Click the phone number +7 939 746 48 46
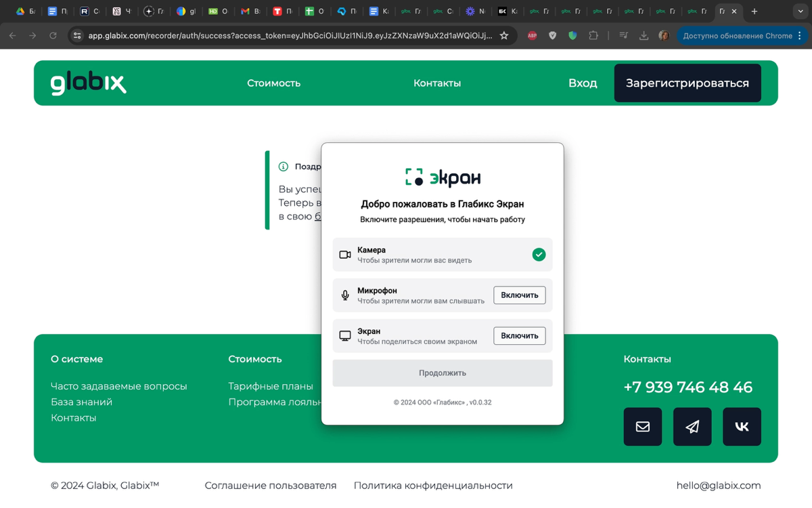This screenshot has width=812, height=508. [687, 387]
